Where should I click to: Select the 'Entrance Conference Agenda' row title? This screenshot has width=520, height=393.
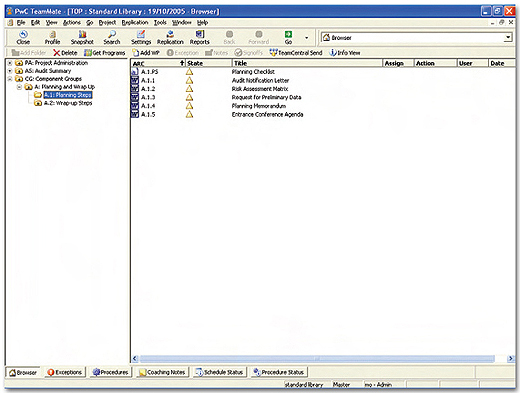point(267,114)
